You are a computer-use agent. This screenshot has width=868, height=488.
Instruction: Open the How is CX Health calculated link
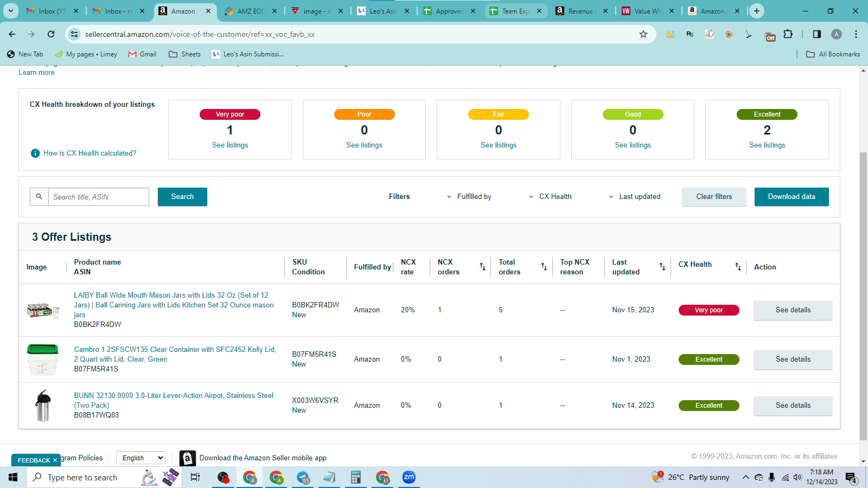(x=90, y=153)
